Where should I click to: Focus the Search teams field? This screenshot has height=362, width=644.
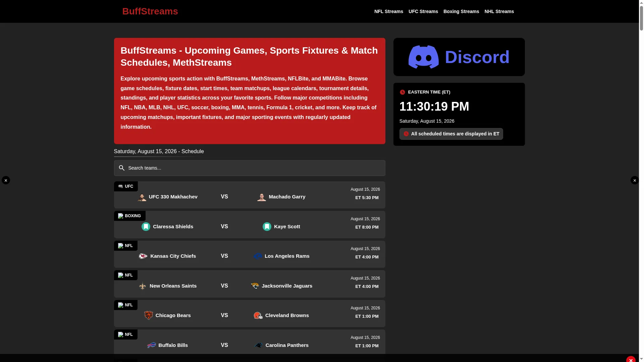click(x=250, y=168)
